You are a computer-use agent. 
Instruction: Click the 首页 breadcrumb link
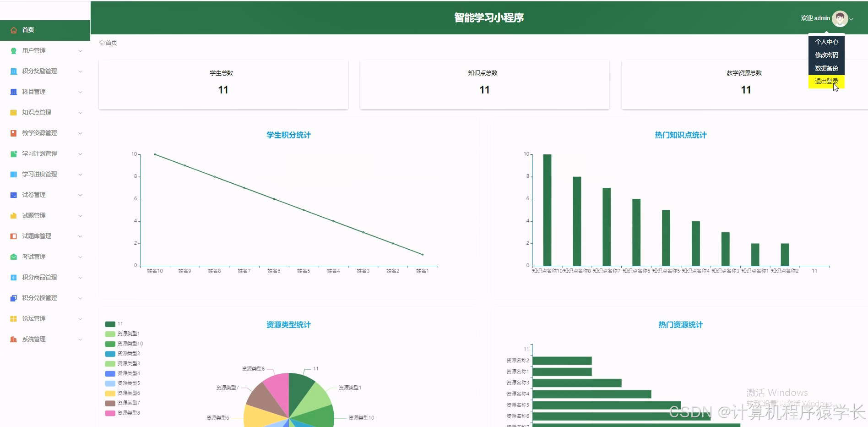(111, 43)
